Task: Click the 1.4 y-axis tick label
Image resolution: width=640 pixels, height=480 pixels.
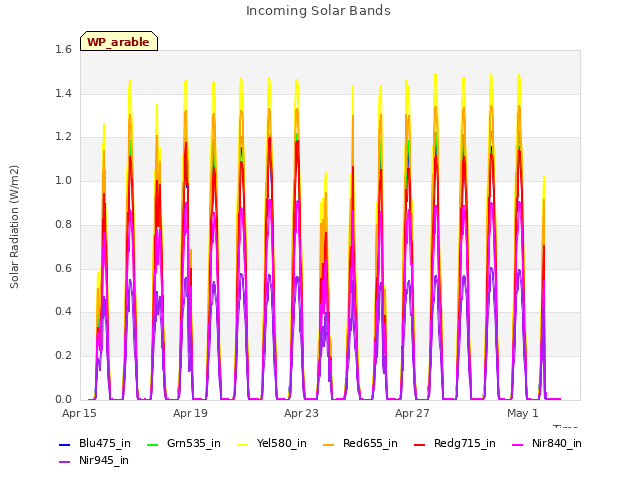Action: pyautogui.click(x=63, y=93)
